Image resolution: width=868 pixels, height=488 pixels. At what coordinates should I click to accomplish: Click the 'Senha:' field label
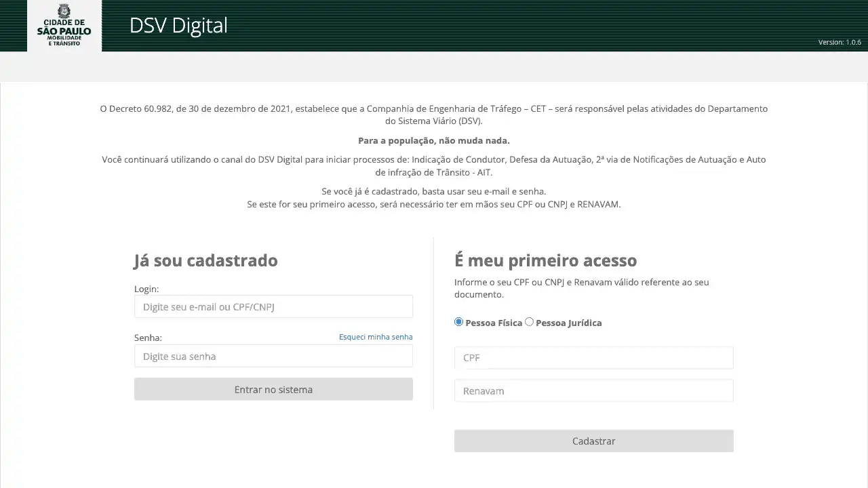[x=148, y=338]
